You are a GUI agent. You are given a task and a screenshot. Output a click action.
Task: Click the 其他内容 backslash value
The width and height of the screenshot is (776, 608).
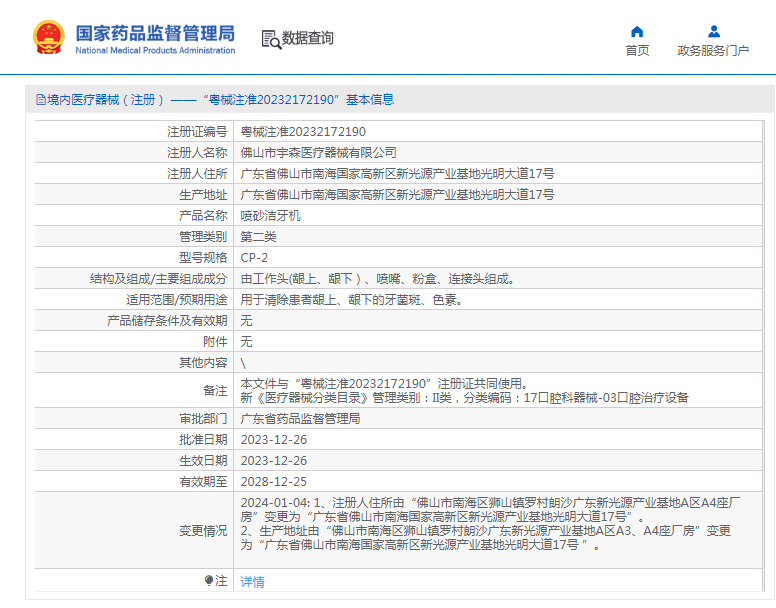(x=243, y=363)
